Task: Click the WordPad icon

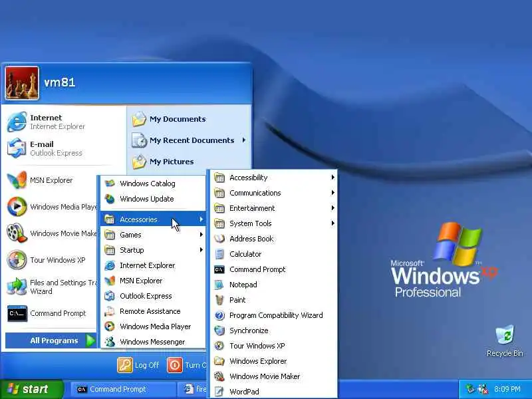Action: tap(219, 392)
